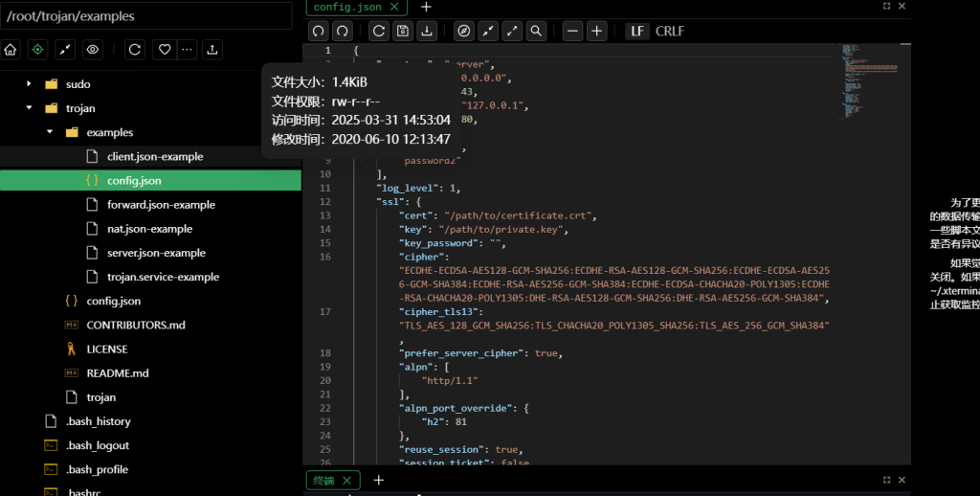Viewport: 980px width, 496px height.
Task: Switch to the 终端 terminal tab
Action: 323,481
